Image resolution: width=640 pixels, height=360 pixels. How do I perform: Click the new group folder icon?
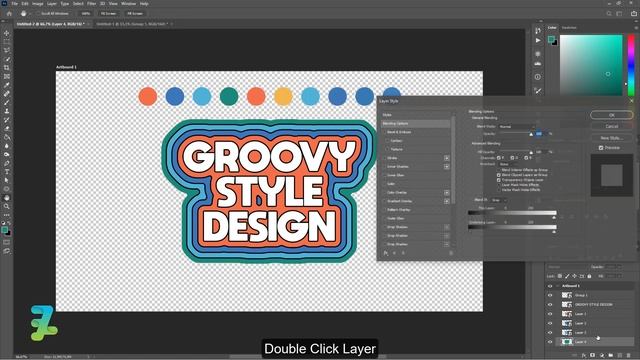coord(611,356)
